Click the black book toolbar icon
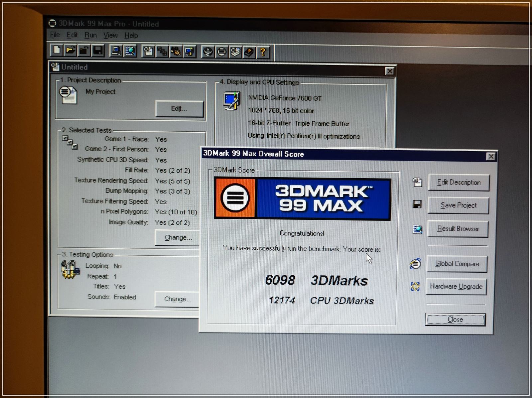 (x=249, y=52)
